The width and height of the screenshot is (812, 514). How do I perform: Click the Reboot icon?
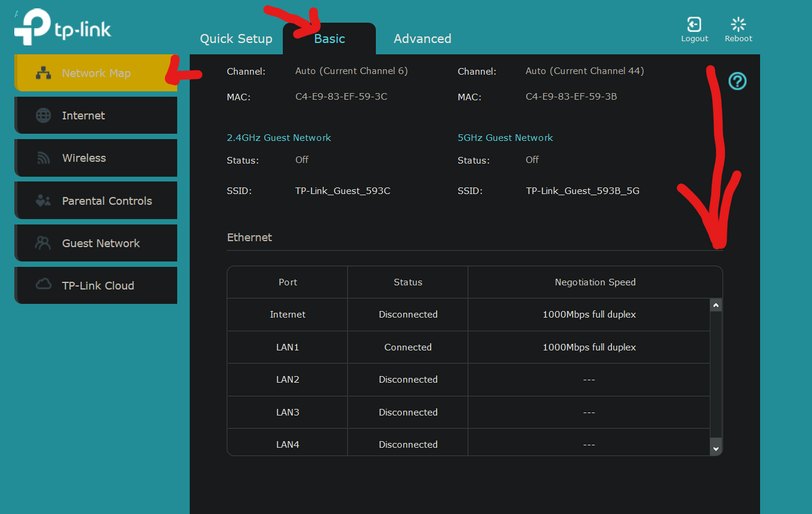738,24
